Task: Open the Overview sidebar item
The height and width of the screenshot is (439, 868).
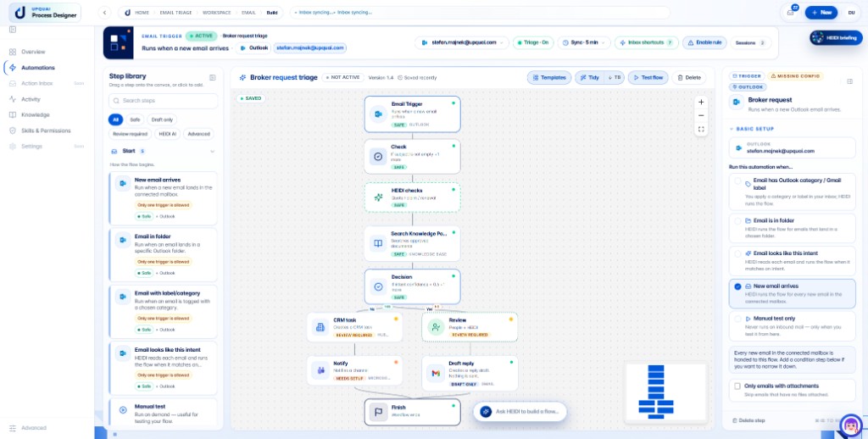Action: pyautogui.click(x=33, y=52)
